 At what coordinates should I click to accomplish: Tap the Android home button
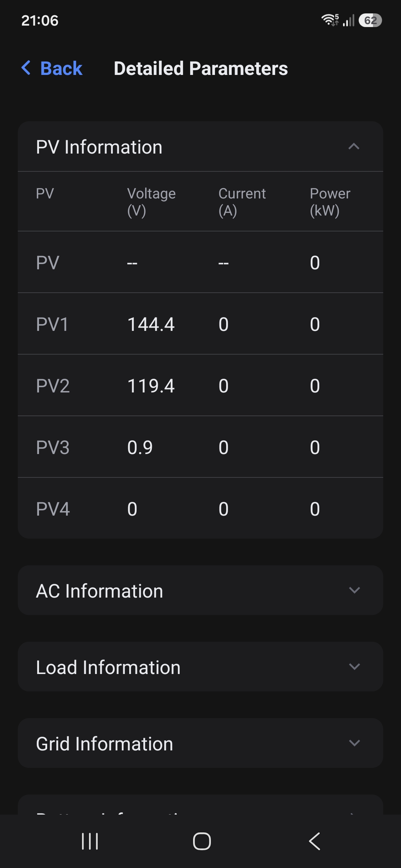(x=202, y=841)
